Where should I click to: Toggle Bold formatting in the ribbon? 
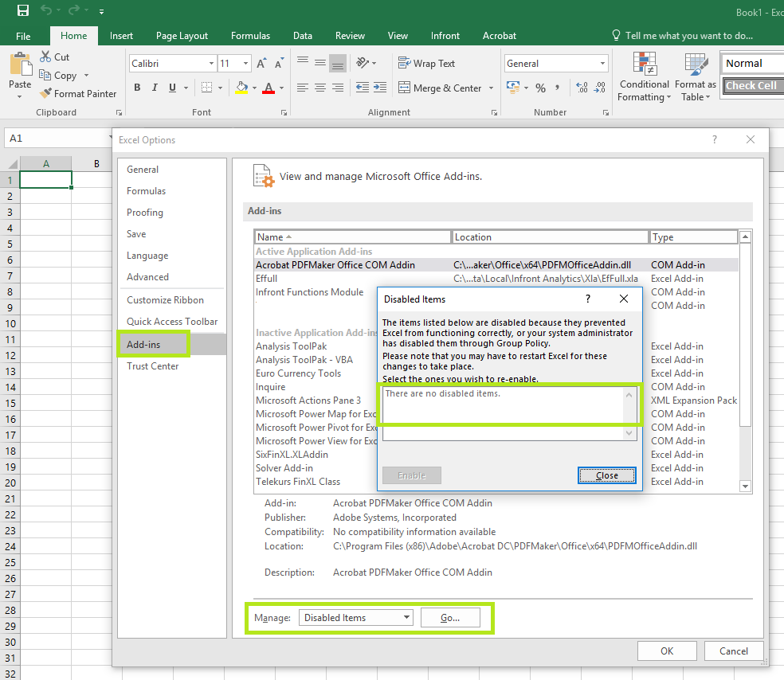[137, 88]
